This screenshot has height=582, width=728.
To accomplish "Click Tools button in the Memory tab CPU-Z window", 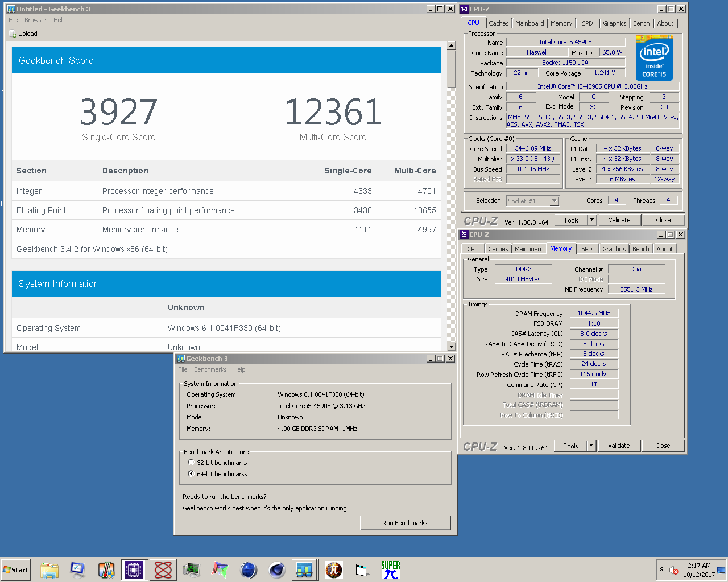I will 571,446.
